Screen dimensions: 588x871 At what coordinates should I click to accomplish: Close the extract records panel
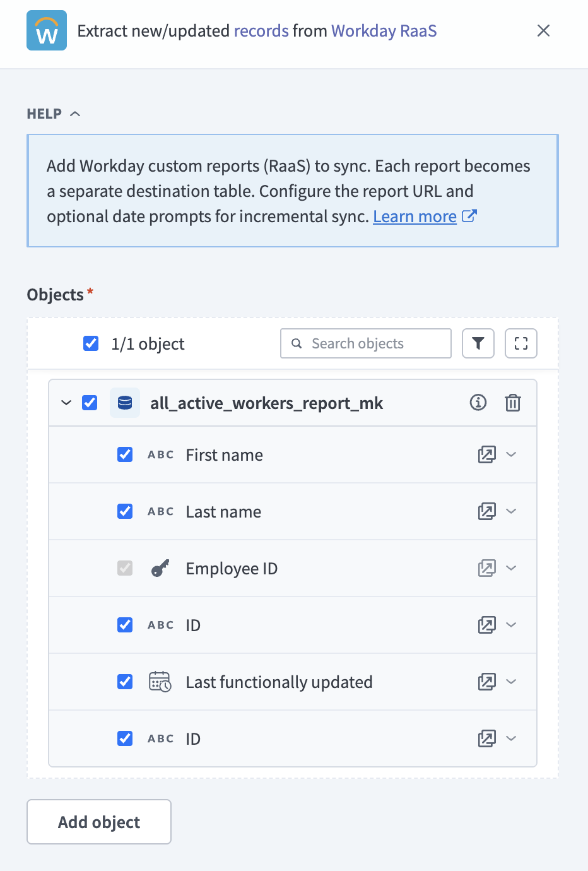(x=543, y=30)
